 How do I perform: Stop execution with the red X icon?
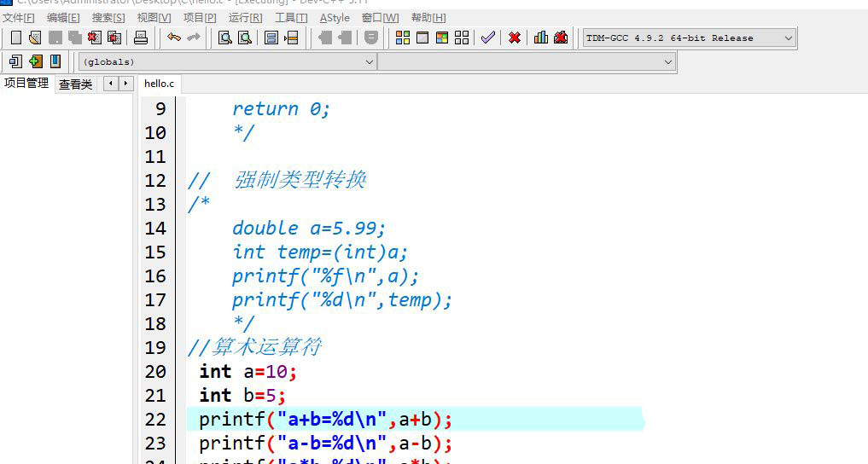[515, 38]
